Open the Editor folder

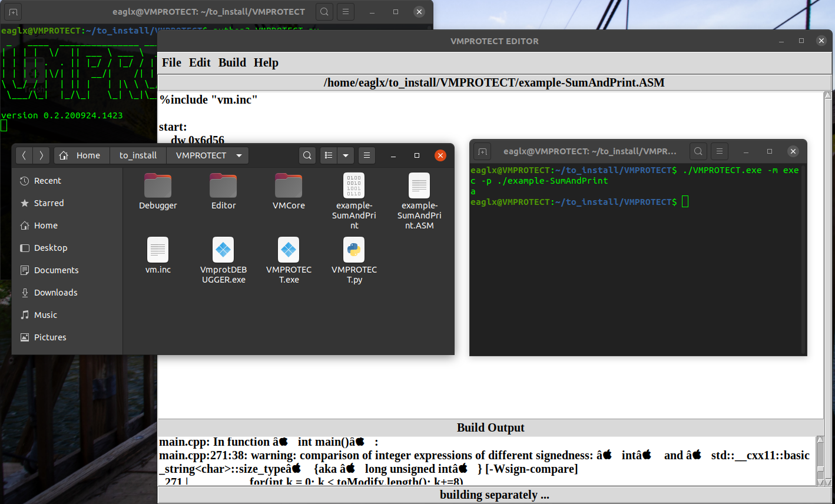[x=223, y=191]
